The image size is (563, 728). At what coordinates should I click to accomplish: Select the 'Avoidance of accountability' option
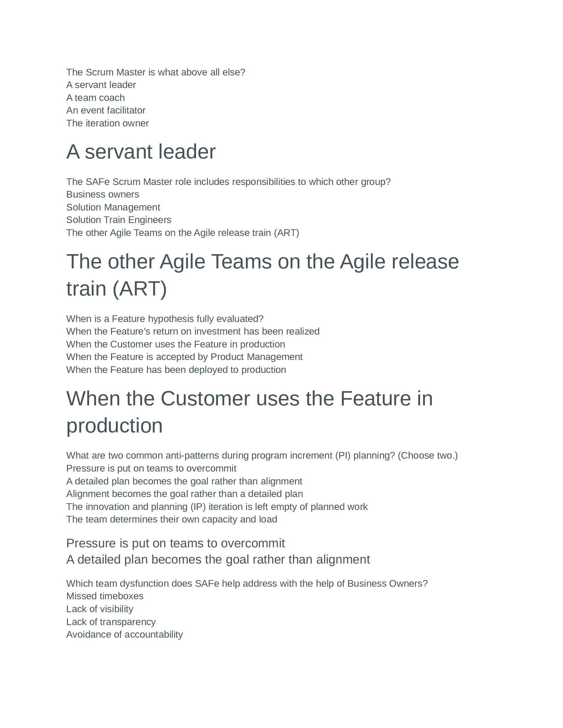pos(125,634)
